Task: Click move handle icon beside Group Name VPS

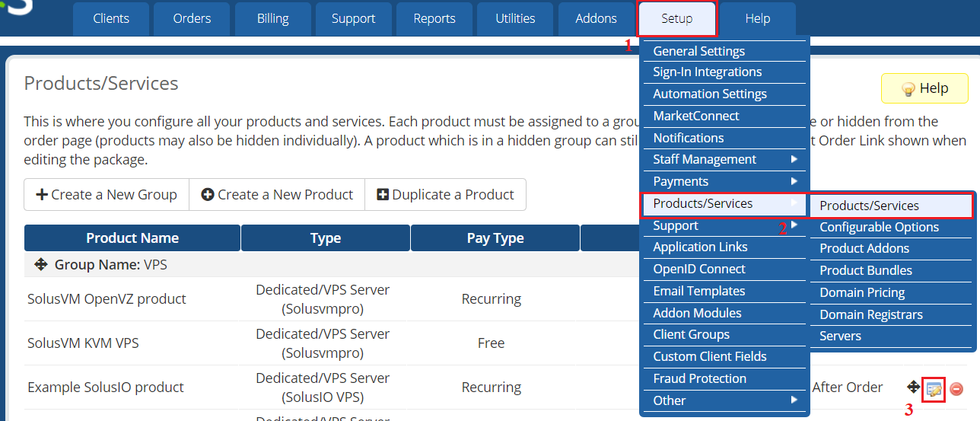Action: [41, 264]
